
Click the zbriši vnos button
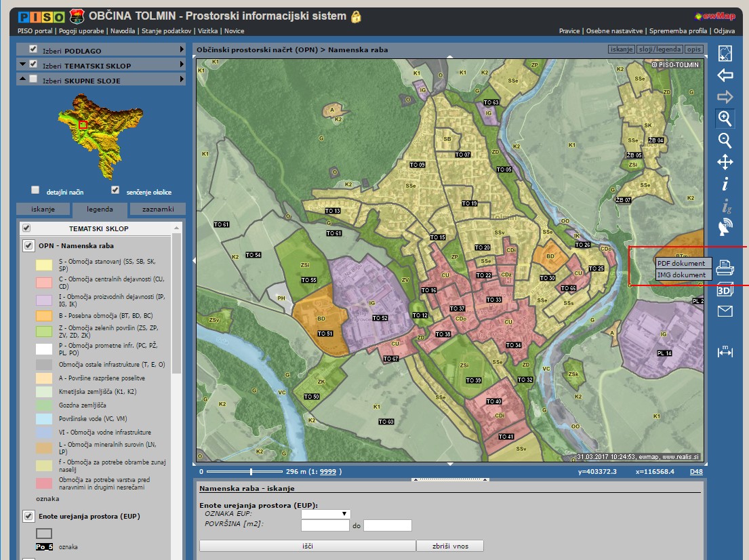450,546
